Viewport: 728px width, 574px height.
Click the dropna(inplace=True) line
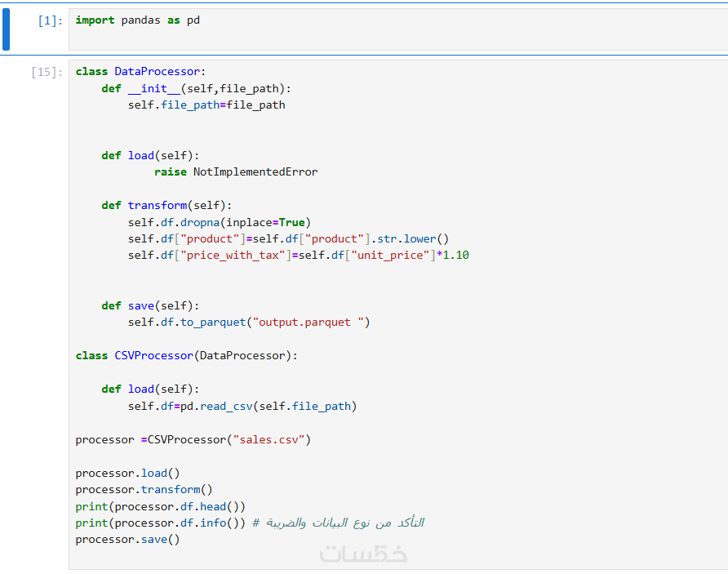[x=220, y=222]
